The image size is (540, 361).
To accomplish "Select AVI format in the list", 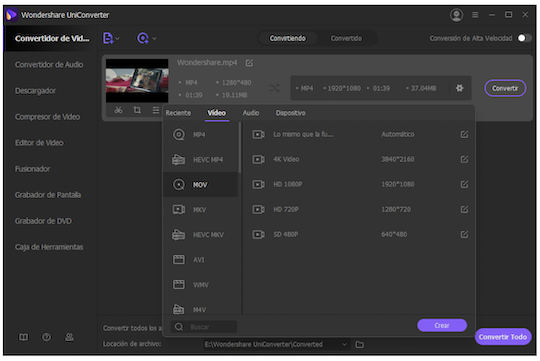I will tap(200, 260).
